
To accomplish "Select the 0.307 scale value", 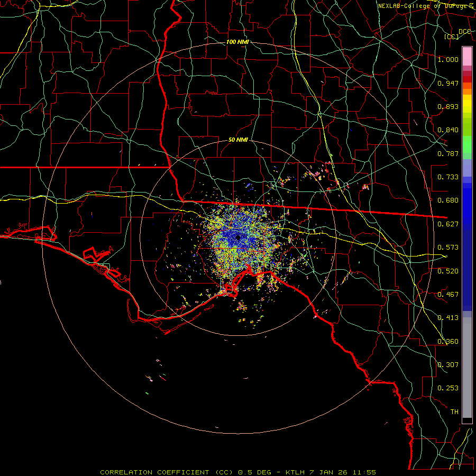I will click(448, 365).
